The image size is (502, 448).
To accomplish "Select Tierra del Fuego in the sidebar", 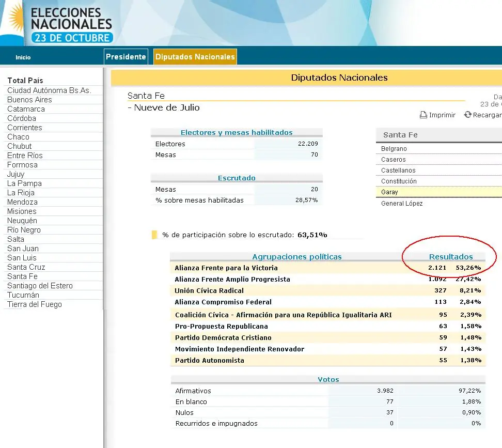I will [35, 304].
